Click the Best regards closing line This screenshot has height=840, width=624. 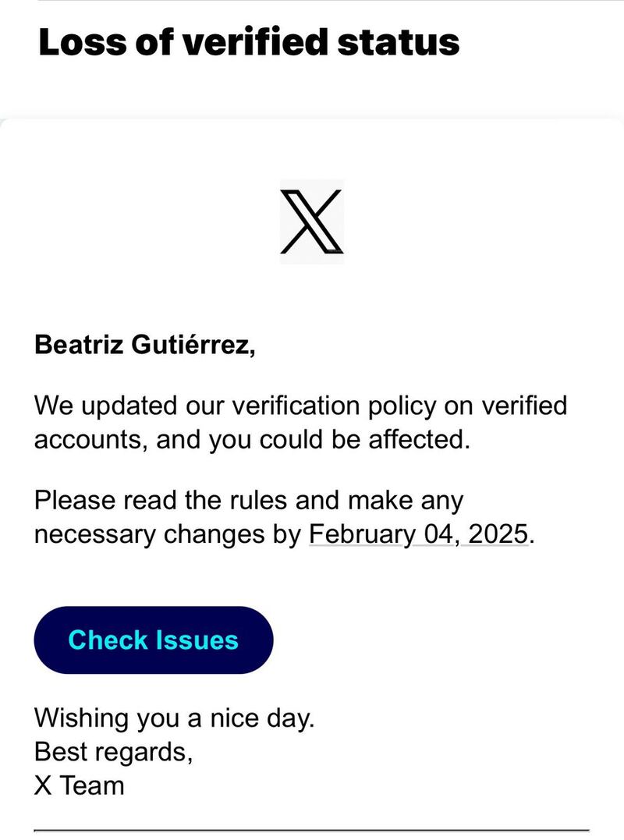pyautogui.click(x=114, y=752)
